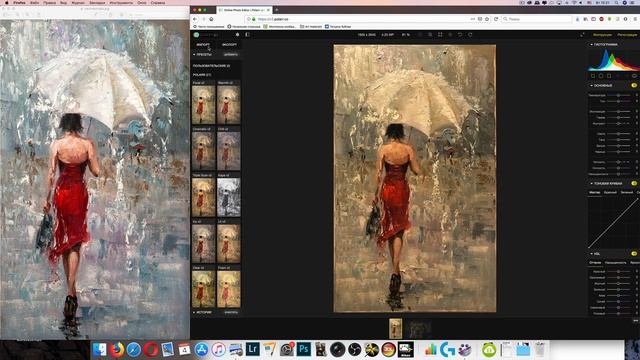Select the HSL Насыщенность tab
This screenshot has height=360, width=640.
(616, 262)
